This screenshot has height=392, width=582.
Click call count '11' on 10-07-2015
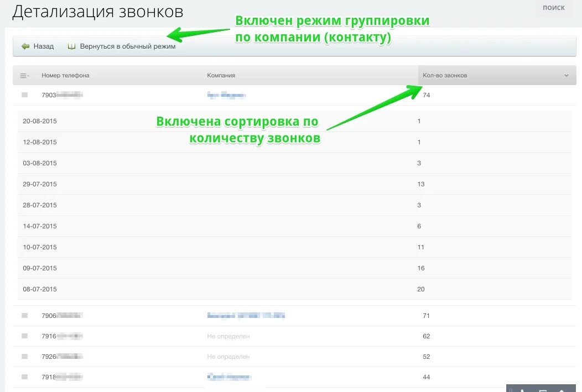pos(420,247)
